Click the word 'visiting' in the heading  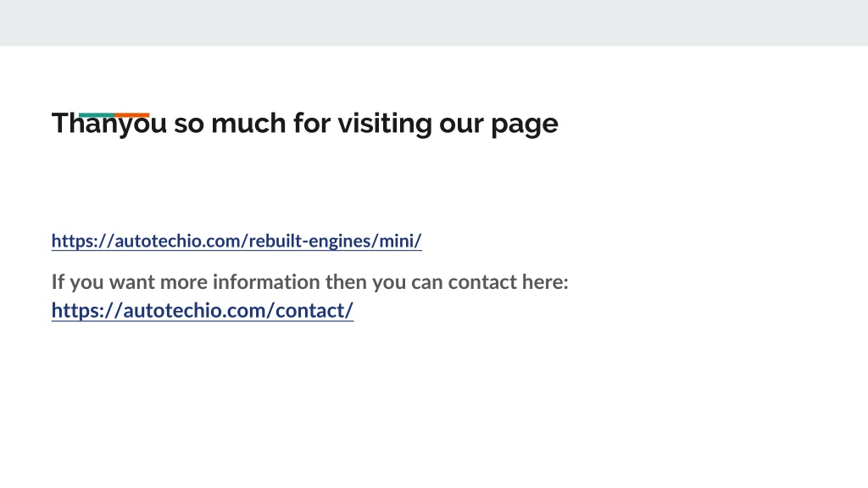coord(385,124)
